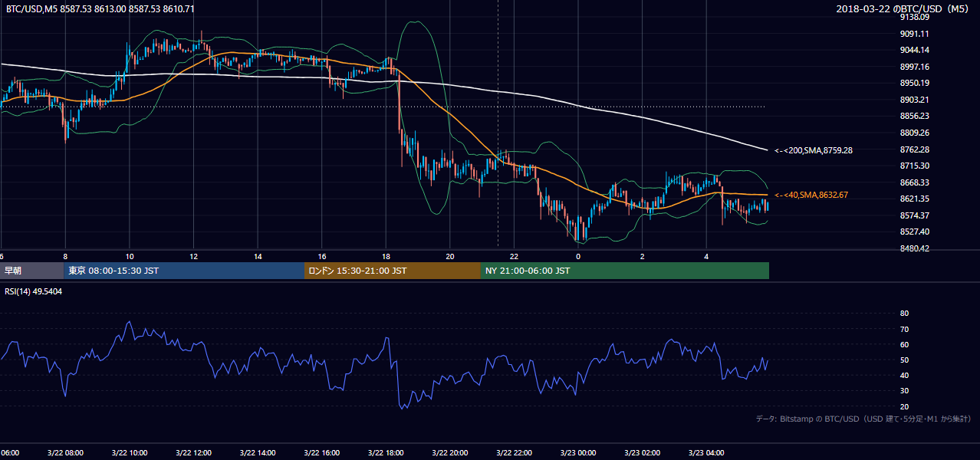Viewport: 980px width, 460px height.
Task: Click RSI scale level 80
Action: pos(904,314)
